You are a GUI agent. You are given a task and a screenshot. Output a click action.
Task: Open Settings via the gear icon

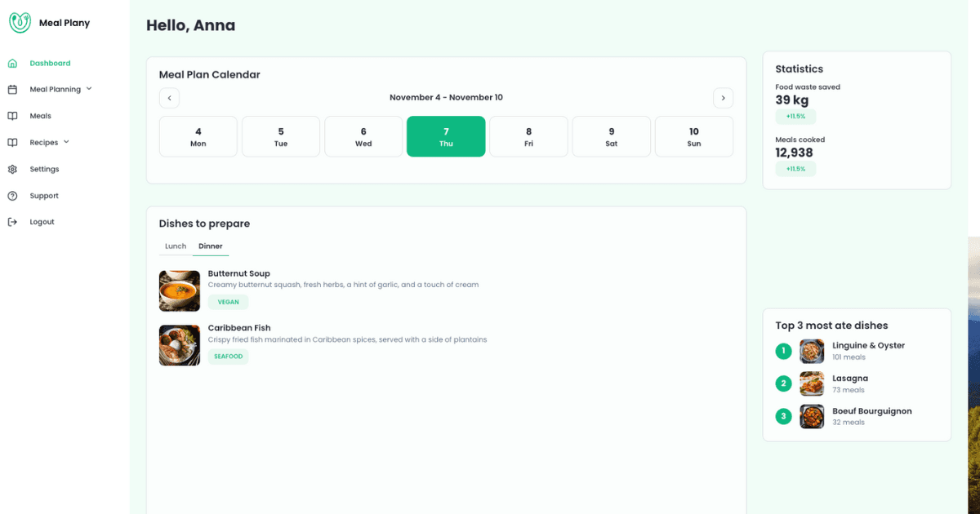pos(12,169)
